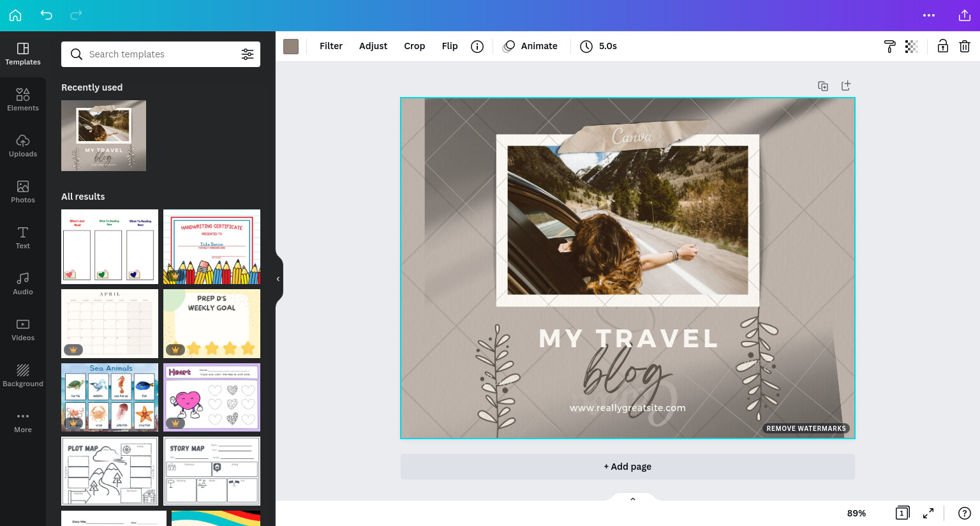The width and height of the screenshot is (980, 526).
Task: Select the www.reallygreatsite.com text
Action: [x=628, y=408]
